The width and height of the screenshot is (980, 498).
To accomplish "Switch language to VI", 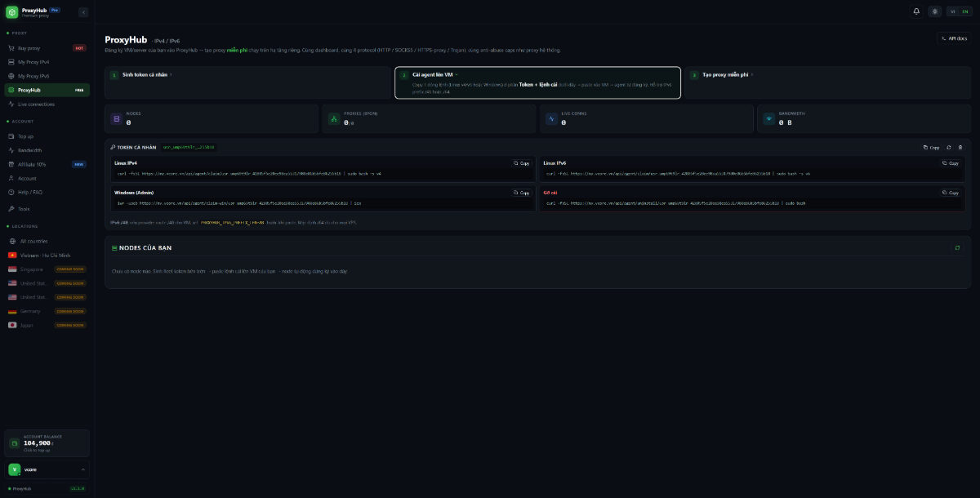I will click(953, 11).
